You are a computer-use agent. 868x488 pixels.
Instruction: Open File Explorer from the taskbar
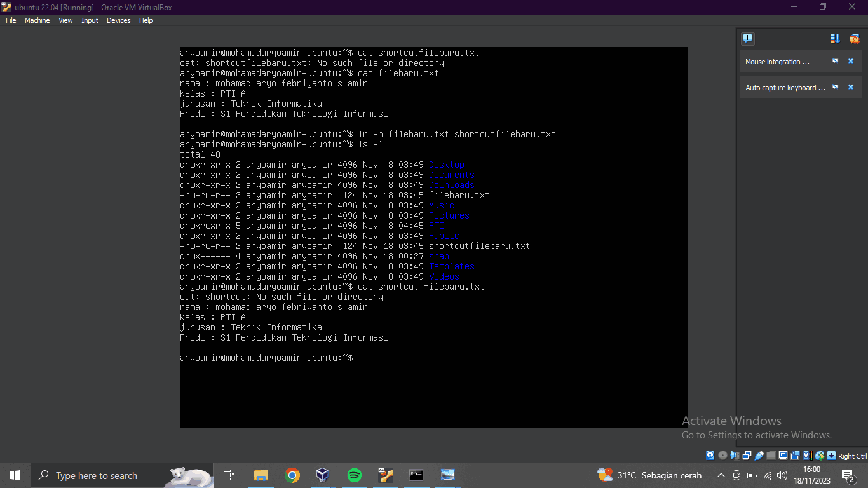pos(261,475)
